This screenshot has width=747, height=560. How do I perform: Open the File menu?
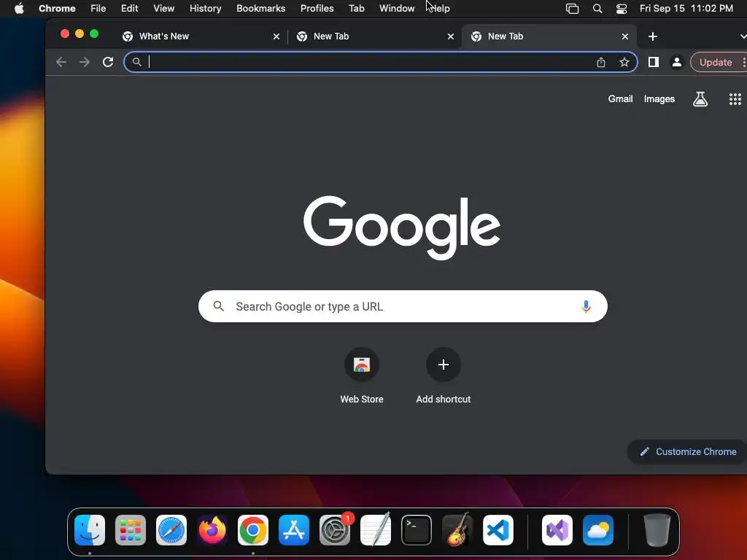pyautogui.click(x=98, y=8)
